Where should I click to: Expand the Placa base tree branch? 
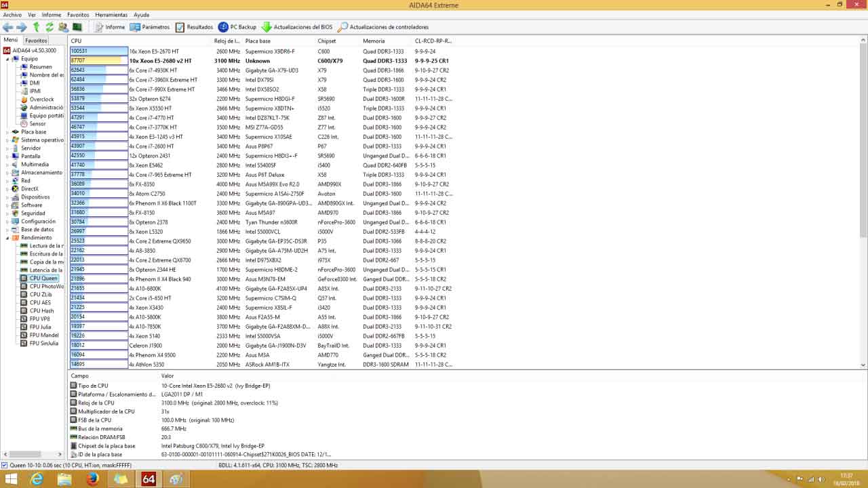point(8,132)
